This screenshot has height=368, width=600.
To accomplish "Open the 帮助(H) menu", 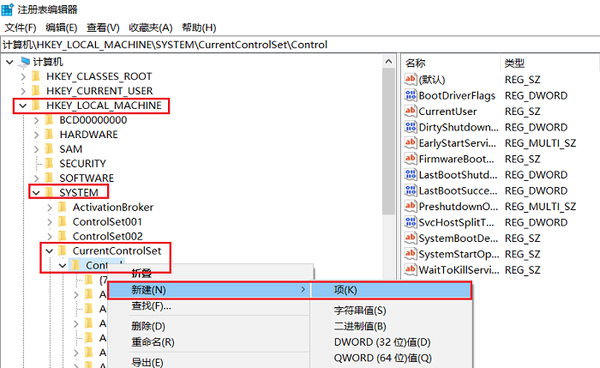I will [199, 28].
